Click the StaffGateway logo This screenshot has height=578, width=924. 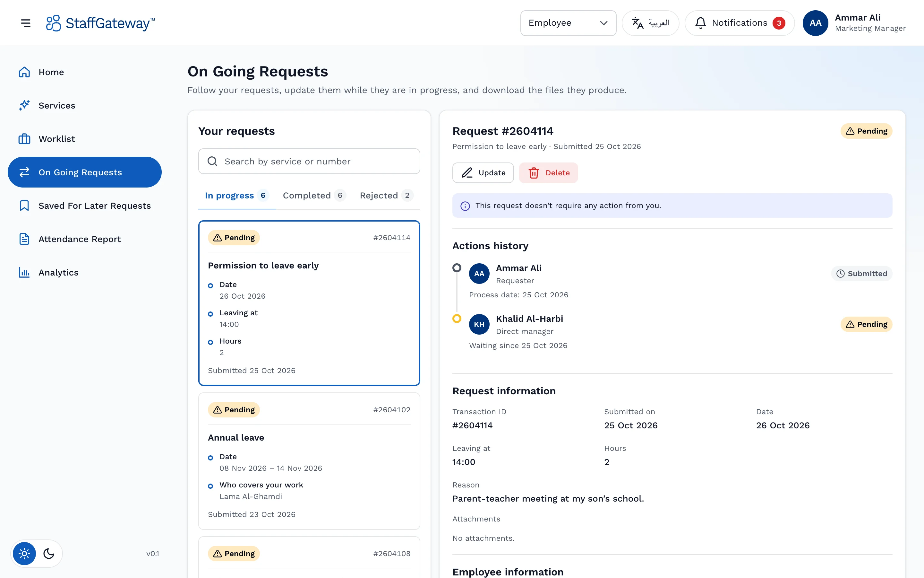click(100, 23)
